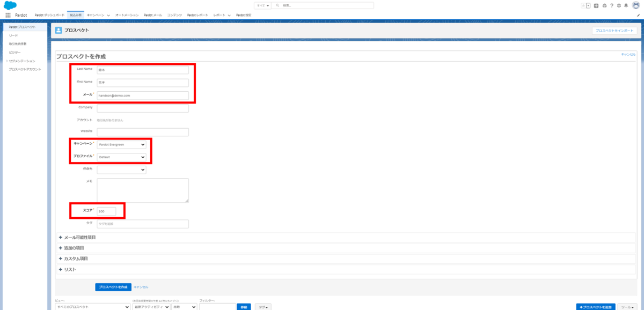Open the プロファイル dropdown showing Default
The height and width of the screenshot is (310, 644).
point(121,157)
